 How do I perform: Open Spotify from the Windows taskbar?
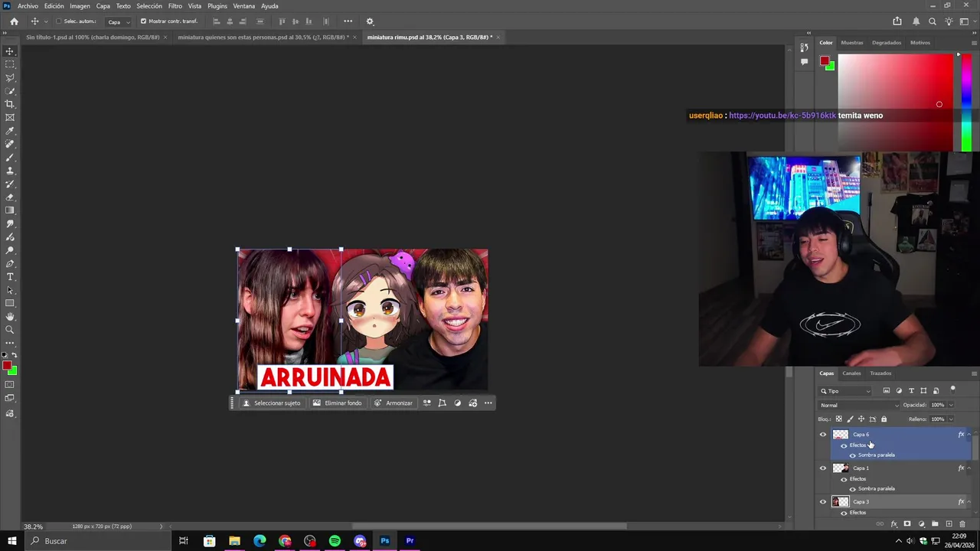click(335, 541)
